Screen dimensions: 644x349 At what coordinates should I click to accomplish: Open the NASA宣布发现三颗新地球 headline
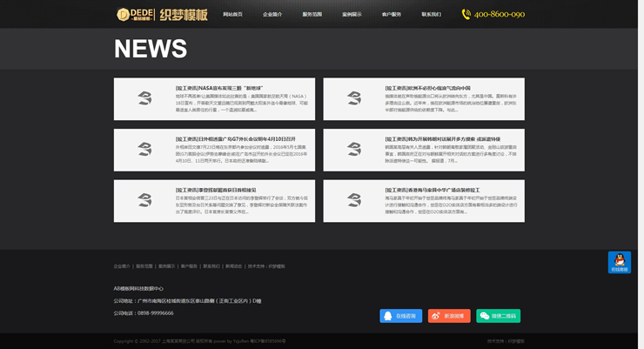click(218, 88)
